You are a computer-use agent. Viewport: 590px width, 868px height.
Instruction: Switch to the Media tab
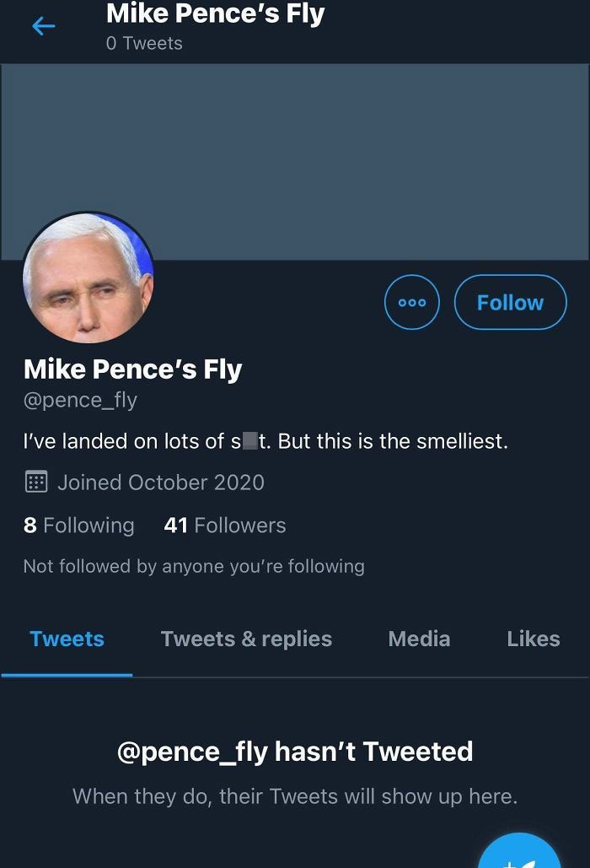tap(419, 639)
